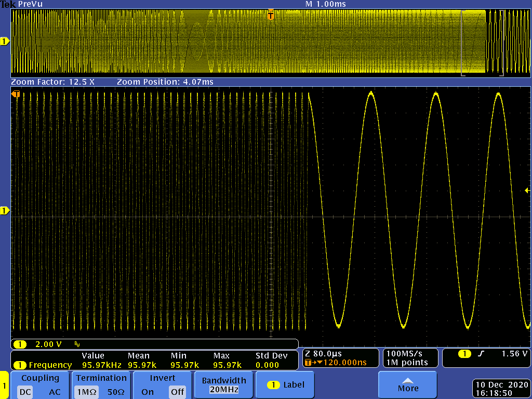Image resolution: width=532 pixels, height=399 pixels.
Task: Click the rising edge trigger slope icon
Action: (x=481, y=354)
